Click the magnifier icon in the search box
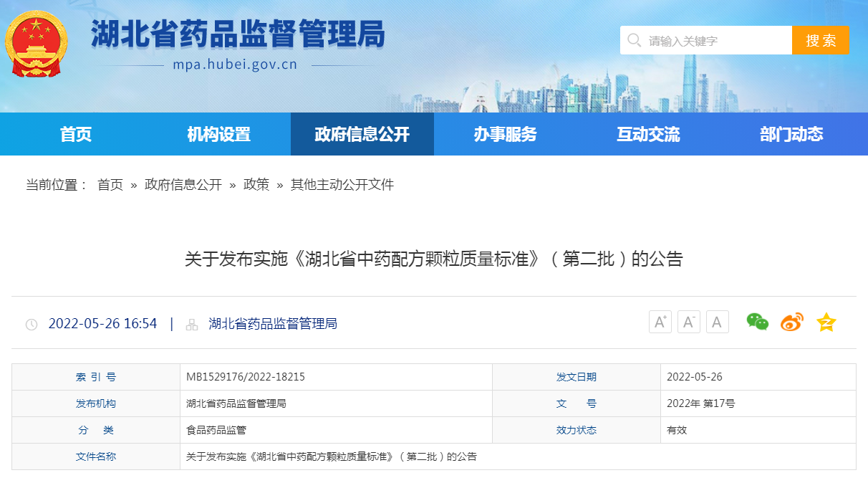868x483 pixels. pyautogui.click(x=634, y=40)
